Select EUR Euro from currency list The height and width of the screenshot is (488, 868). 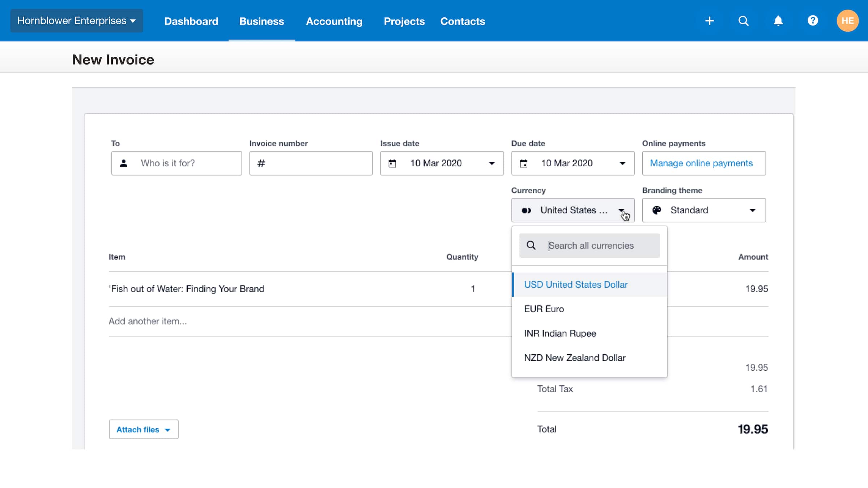(544, 309)
